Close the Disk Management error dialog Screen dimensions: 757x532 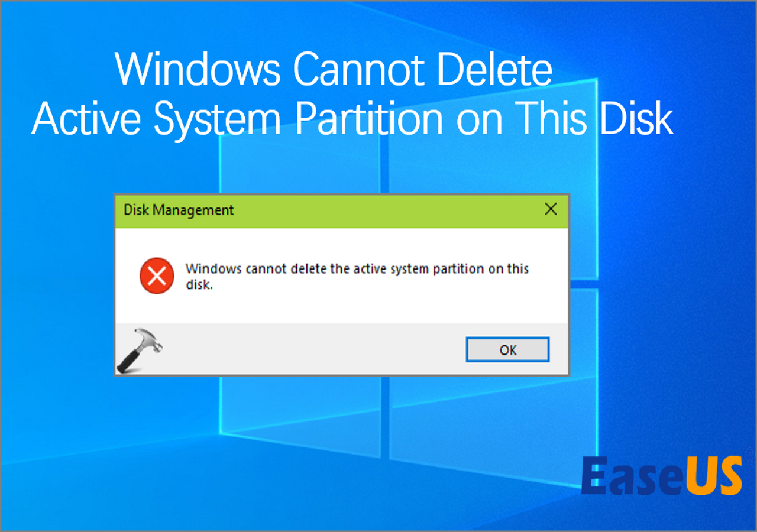pyautogui.click(x=551, y=209)
